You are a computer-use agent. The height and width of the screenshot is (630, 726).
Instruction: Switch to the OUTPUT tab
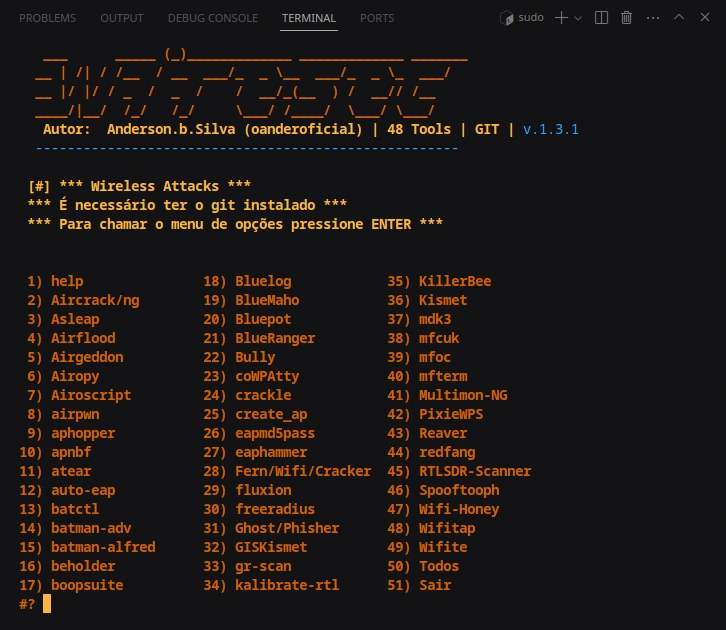click(122, 18)
